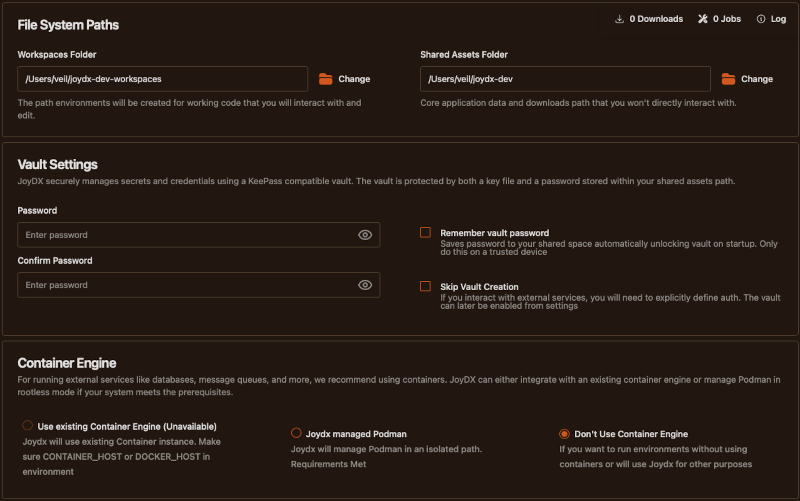Open the 0 Downloads label
800x501 pixels.
(x=656, y=19)
